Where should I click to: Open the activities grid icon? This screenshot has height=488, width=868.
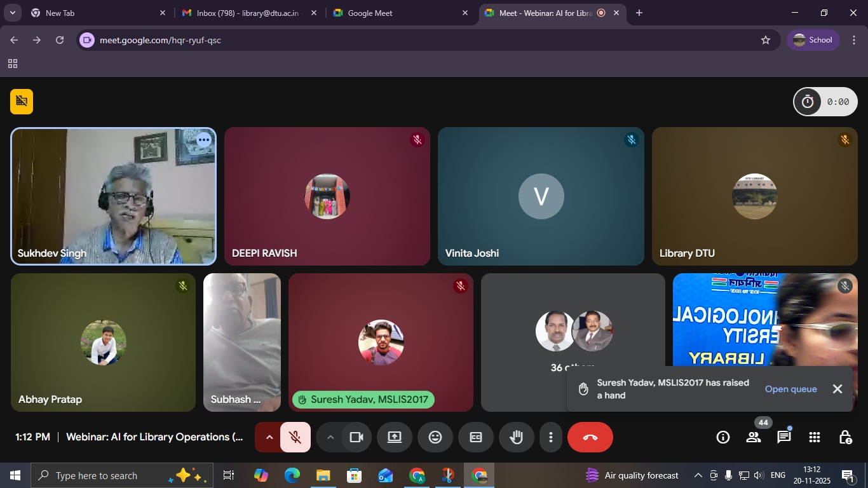click(814, 437)
